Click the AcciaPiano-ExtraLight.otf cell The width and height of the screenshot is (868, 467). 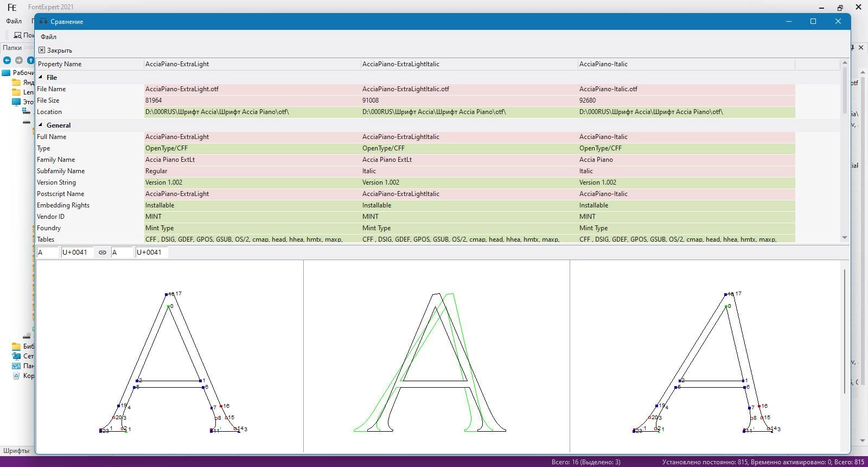252,89
